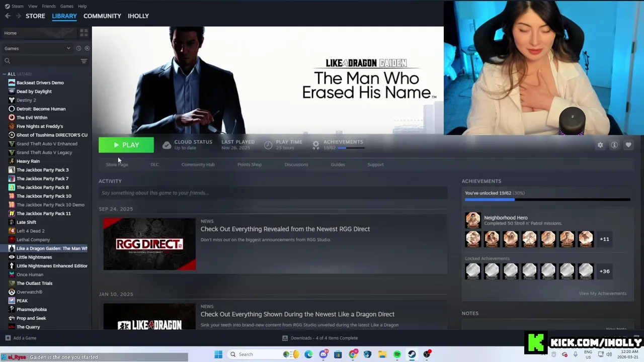Open the game info icon
The image size is (644, 362).
coord(614,145)
